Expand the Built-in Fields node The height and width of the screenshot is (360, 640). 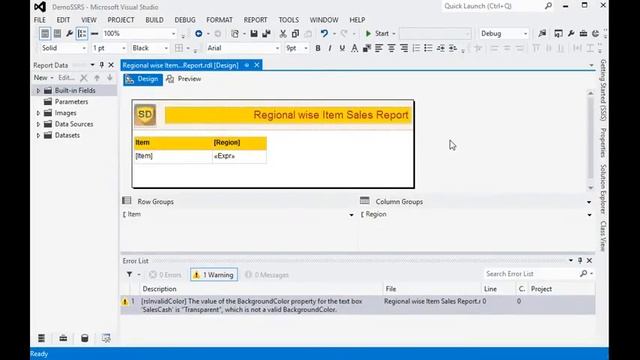38,91
